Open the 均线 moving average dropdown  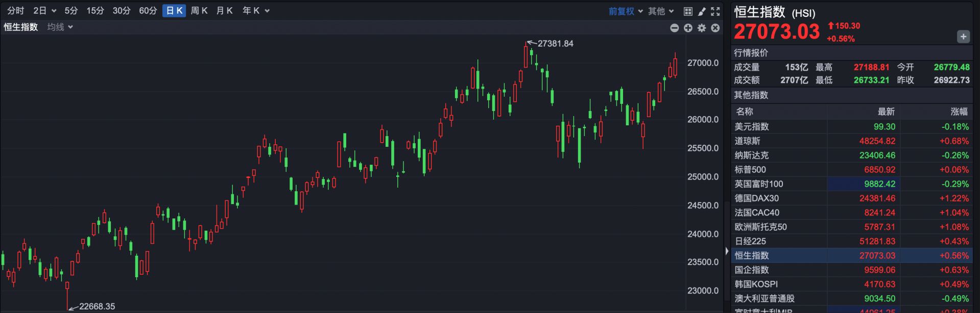click(60, 27)
